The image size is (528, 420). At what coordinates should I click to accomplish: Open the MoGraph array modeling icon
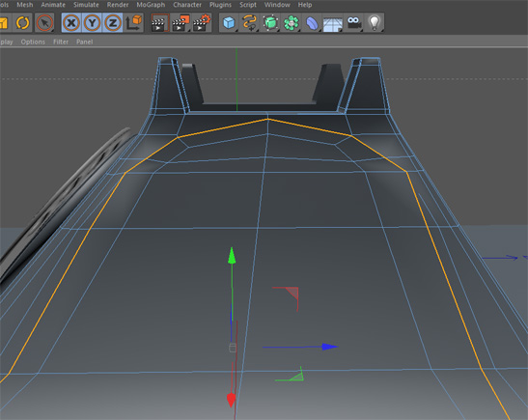click(291, 23)
